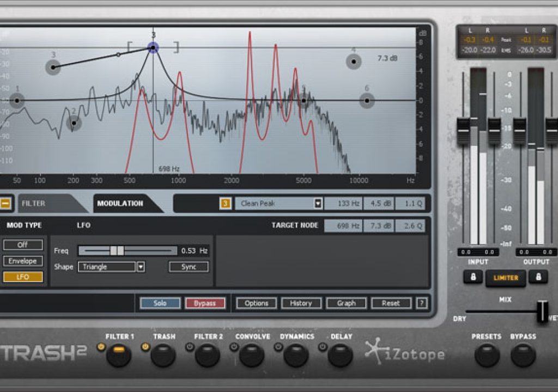Click the LFO frequency value 0.53 Hz

[194, 251]
